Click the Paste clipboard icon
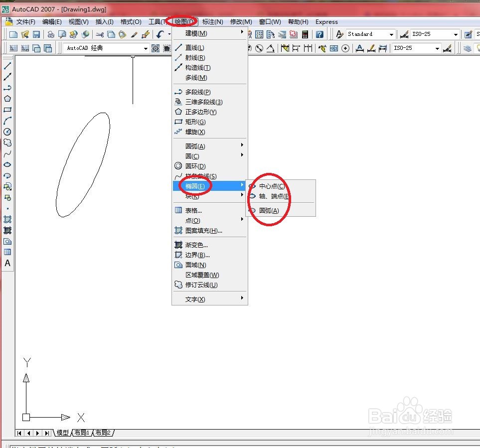This screenshot has width=480, height=448. (x=123, y=34)
